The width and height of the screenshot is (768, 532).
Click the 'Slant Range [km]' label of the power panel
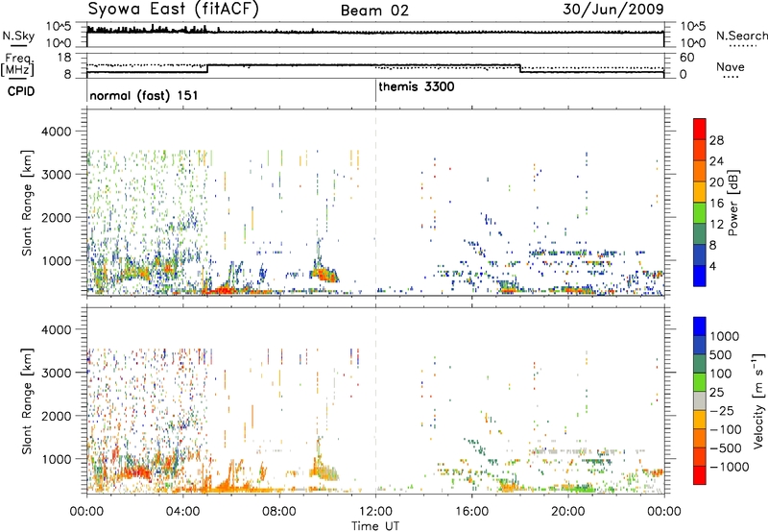(x=27, y=203)
